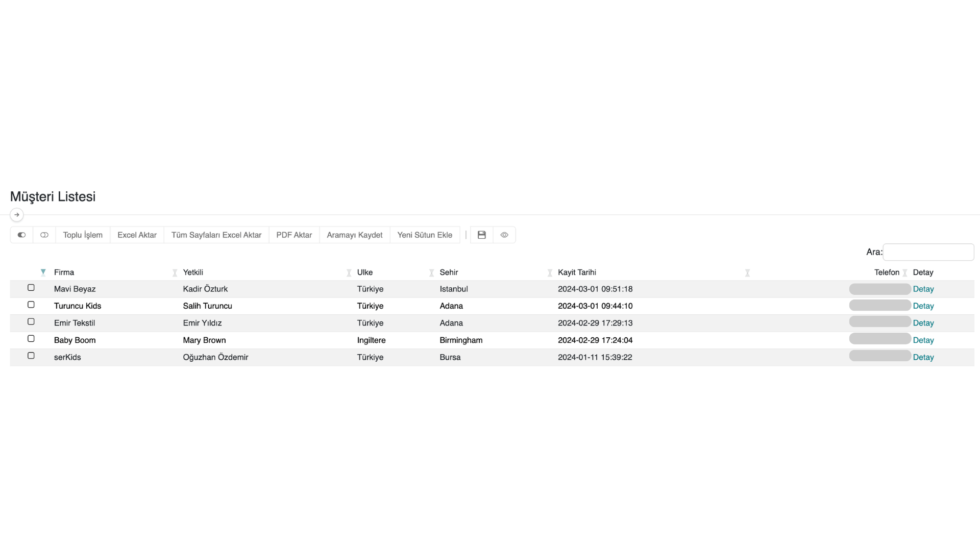The width and height of the screenshot is (980, 551).
Task: Click Yeni Sütun Ekle button
Action: click(425, 235)
